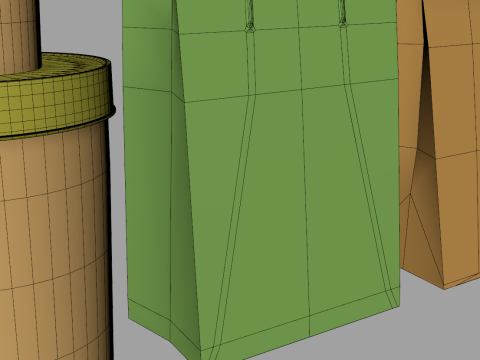The width and height of the screenshot is (480, 360).
Task: Select the green paper bag model
Action: tap(262, 180)
